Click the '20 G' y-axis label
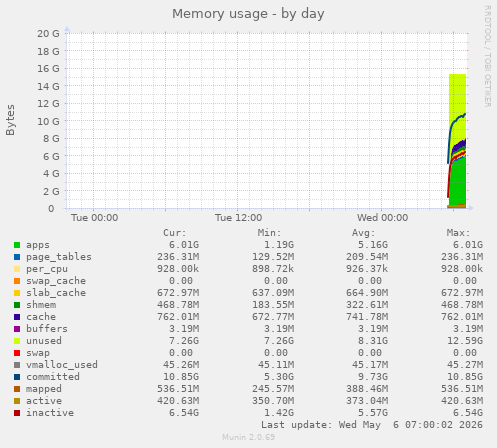This screenshot has width=497, height=448. pyautogui.click(x=48, y=34)
